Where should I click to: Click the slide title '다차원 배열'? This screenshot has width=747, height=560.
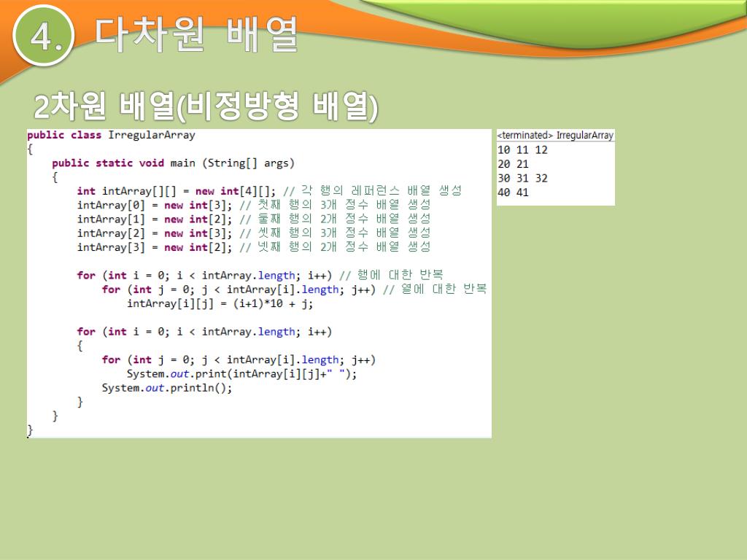196,34
